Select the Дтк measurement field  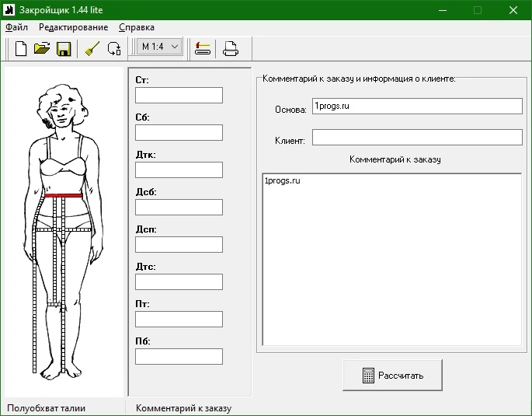click(179, 170)
